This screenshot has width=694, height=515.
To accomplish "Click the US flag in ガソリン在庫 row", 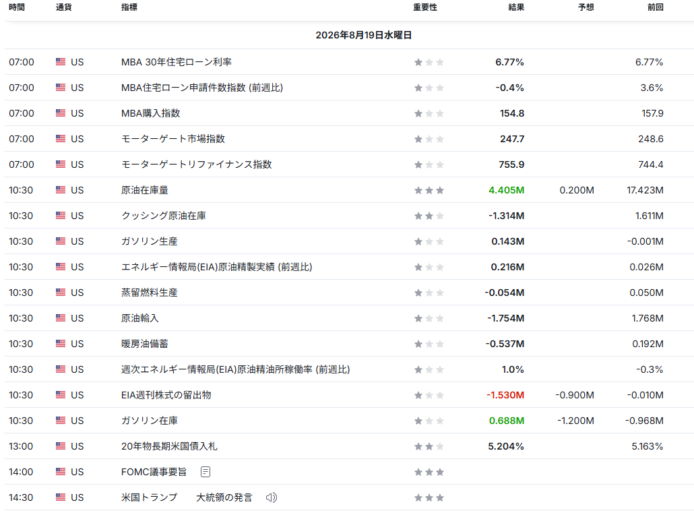I will coord(61,420).
